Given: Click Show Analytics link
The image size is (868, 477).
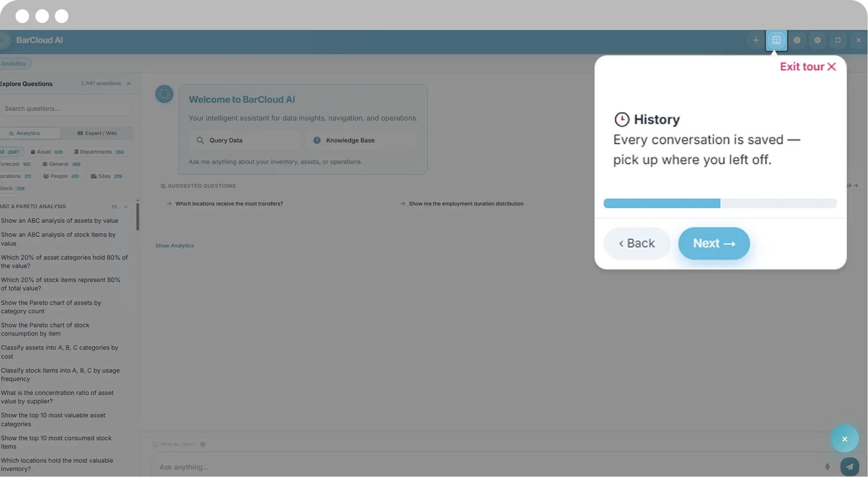Looking at the screenshot, I should [174, 246].
